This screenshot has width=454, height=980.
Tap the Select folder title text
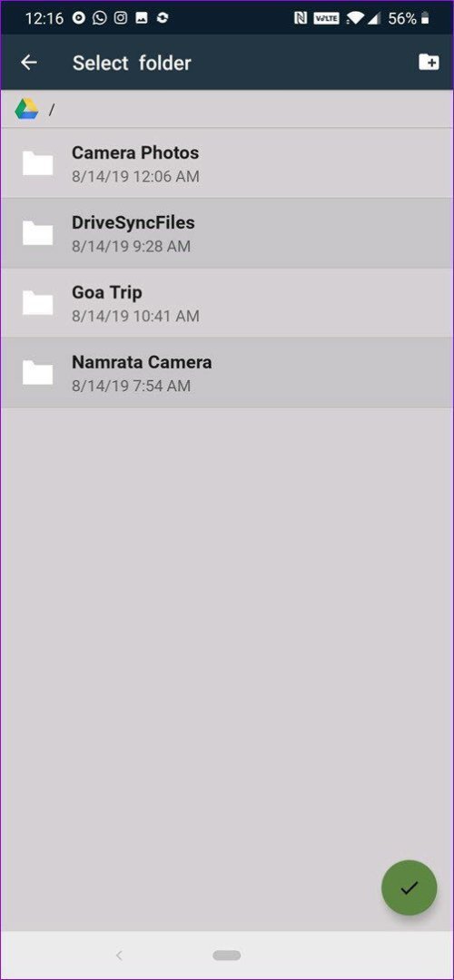coord(132,63)
